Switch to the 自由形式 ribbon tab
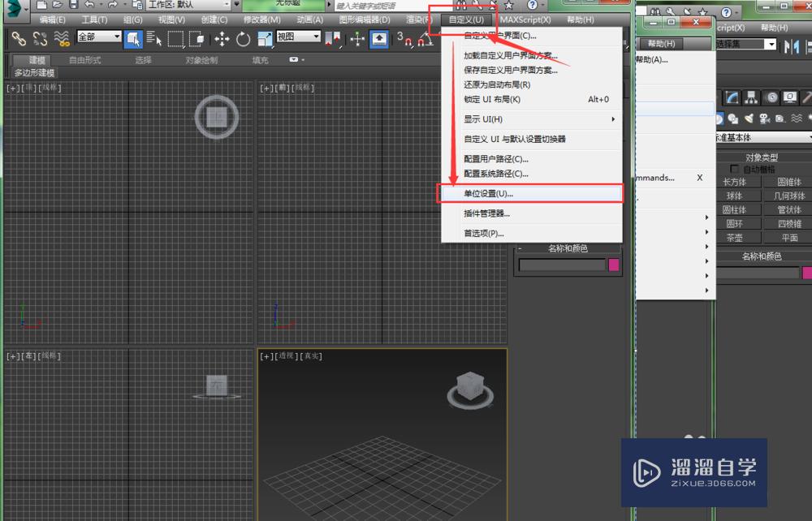The height and width of the screenshot is (521, 812). coord(85,60)
